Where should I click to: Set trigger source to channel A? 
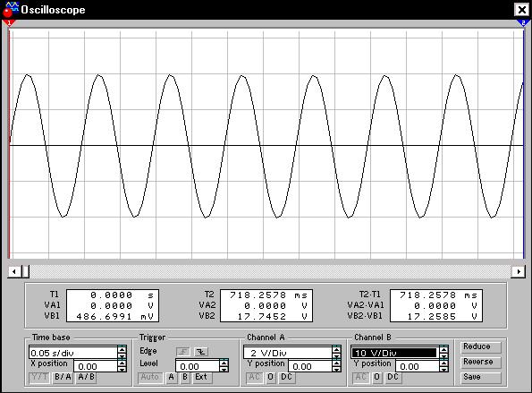pyautogui.click(x=172, y=377)
